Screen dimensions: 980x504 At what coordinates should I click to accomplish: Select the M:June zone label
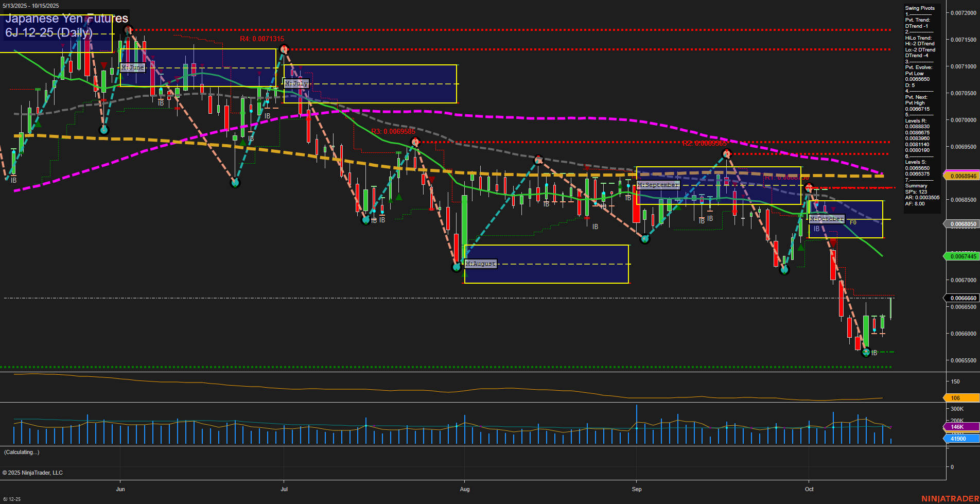click(132, 67)
